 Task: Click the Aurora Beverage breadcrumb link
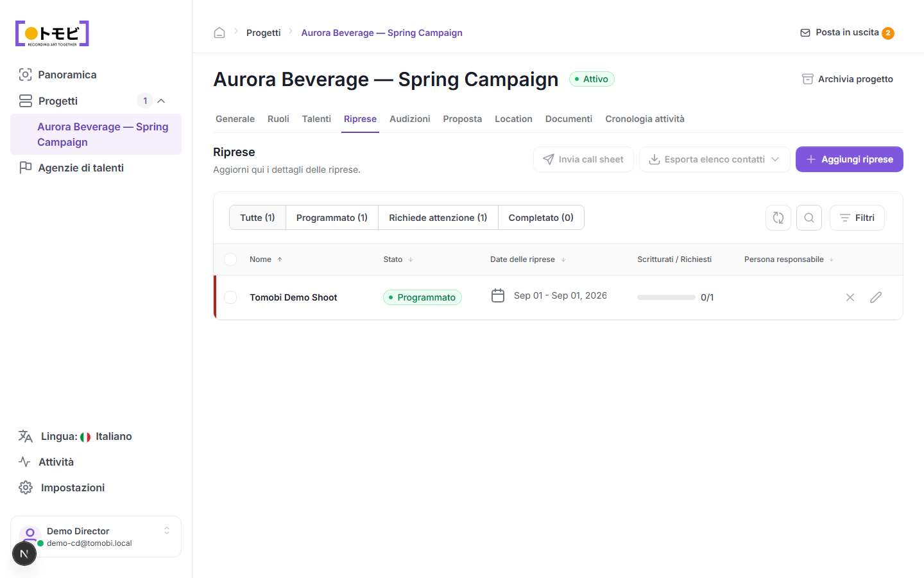point(382,33)
